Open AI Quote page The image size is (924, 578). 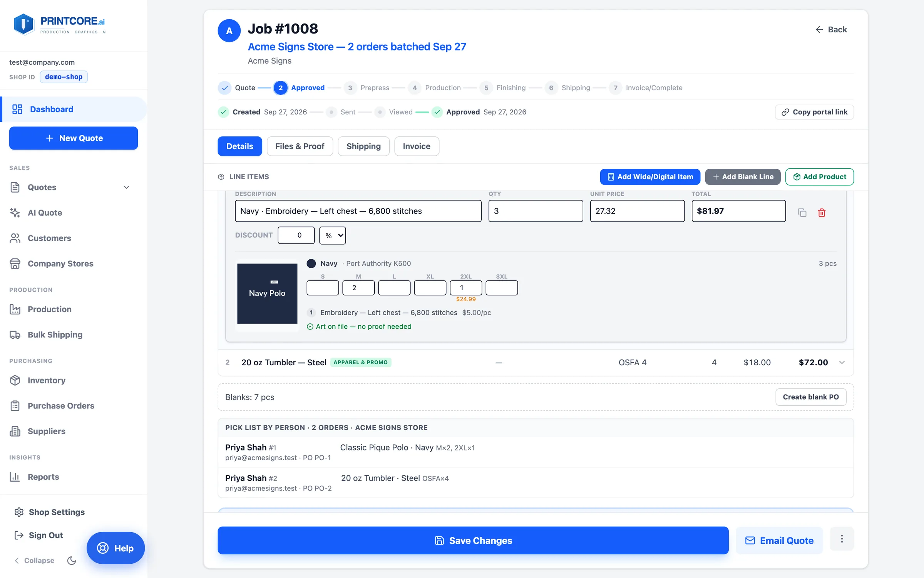45,213
